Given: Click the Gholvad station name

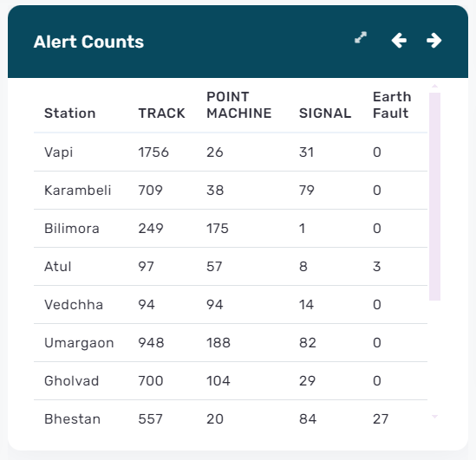Looking at the screenshot, I should pyautogui.click(x=71, y=381).
